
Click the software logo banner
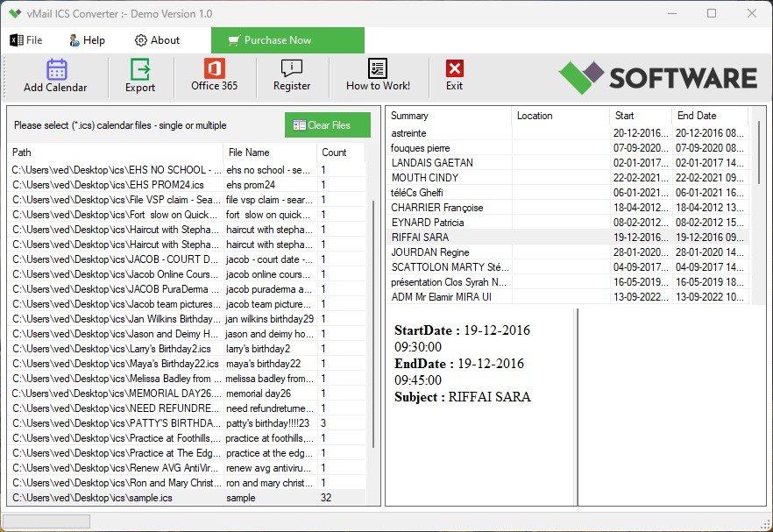(x=658, y=77)
